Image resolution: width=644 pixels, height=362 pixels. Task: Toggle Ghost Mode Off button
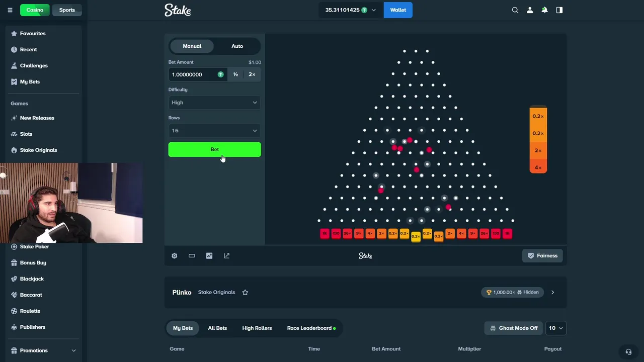tap(513, 328)
